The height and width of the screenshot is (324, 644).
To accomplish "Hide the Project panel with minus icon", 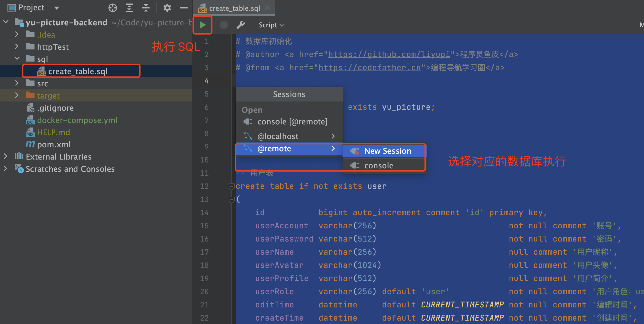I will point(184,8).
